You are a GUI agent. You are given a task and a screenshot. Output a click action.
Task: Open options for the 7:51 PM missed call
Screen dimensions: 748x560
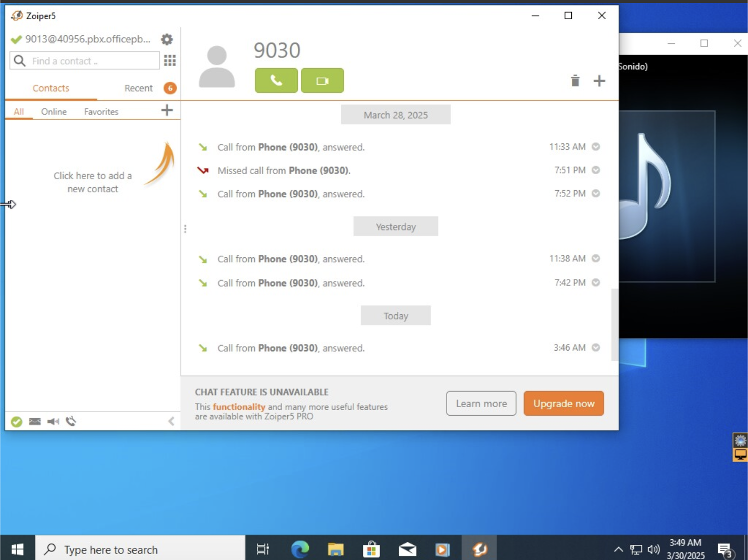click(x=596, y=170)
